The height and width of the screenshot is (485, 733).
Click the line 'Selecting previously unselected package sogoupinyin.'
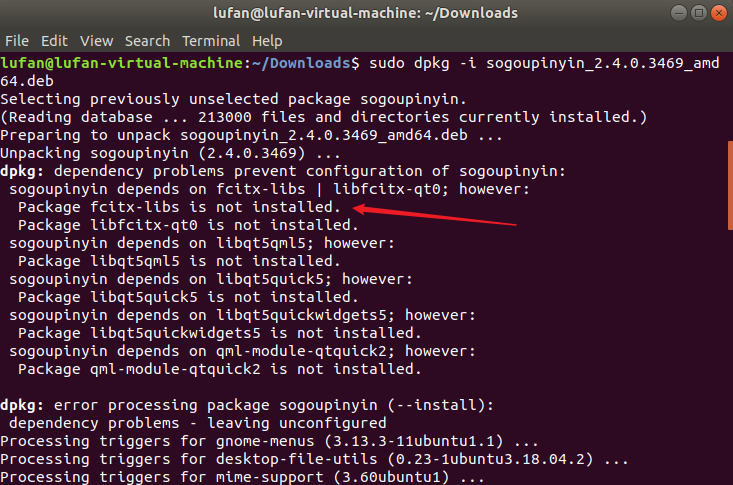tap(233, 99)
